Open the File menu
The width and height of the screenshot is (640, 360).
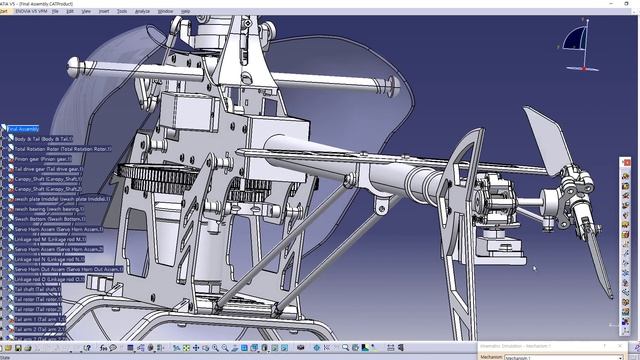coord(55,11)
